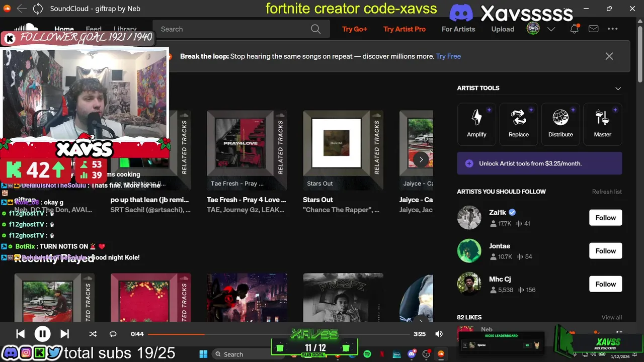Click Unlock Artist tools from $3.25/month
The height and width of the screenshot is (362, 644).
539,163
